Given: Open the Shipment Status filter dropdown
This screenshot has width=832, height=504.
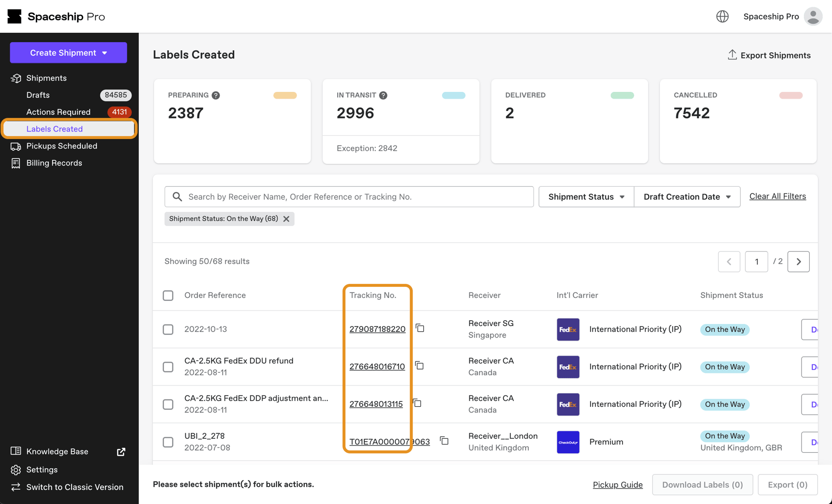Looking at the screenshot, I should 585,196.
